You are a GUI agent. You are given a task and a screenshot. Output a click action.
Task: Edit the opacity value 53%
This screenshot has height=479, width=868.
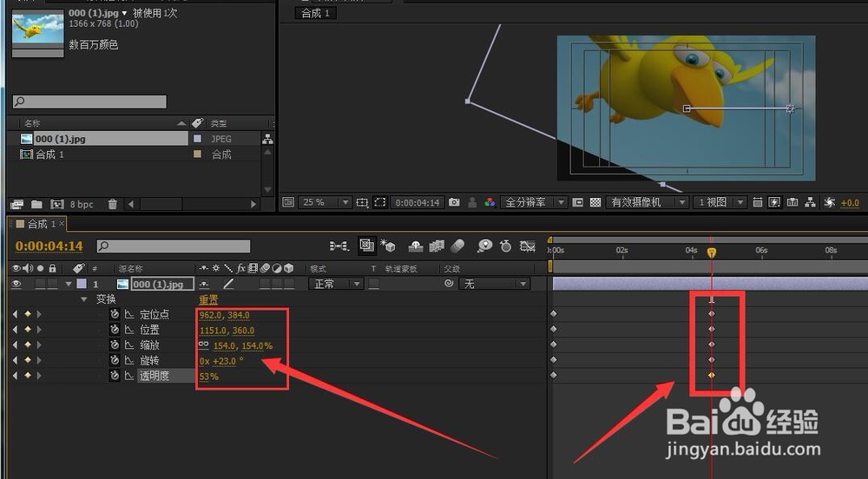[x=208, y=376]
